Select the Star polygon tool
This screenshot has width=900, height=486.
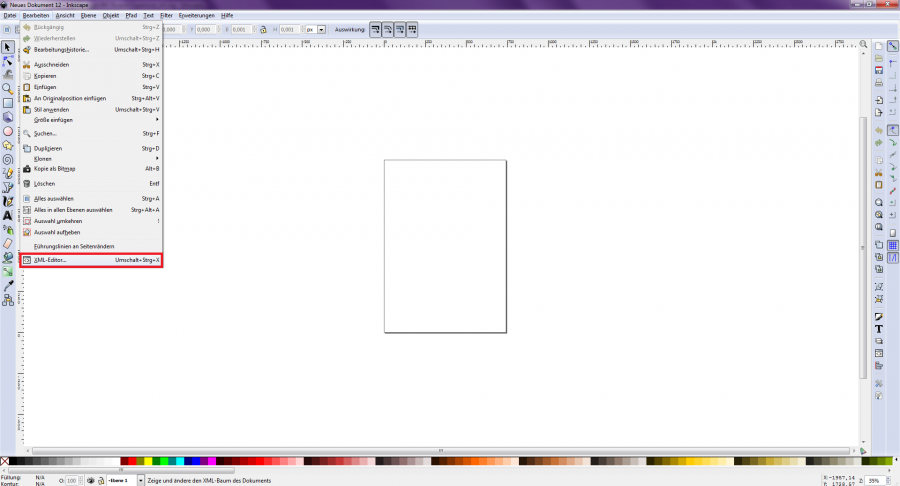point(7,144)
